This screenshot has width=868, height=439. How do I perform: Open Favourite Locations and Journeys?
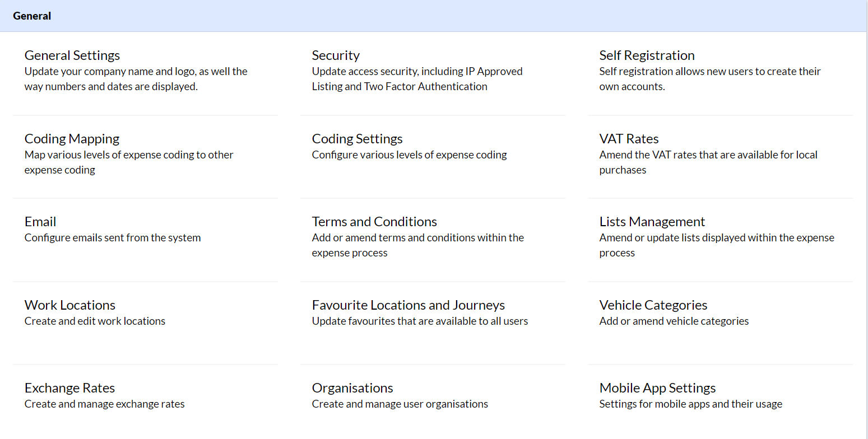pos(409,305)
